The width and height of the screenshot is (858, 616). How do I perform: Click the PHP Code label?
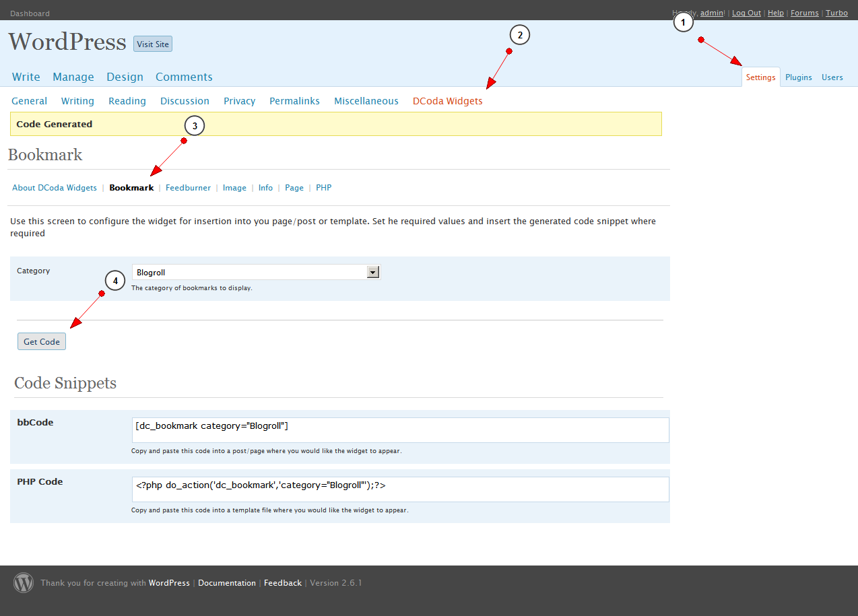40,481
